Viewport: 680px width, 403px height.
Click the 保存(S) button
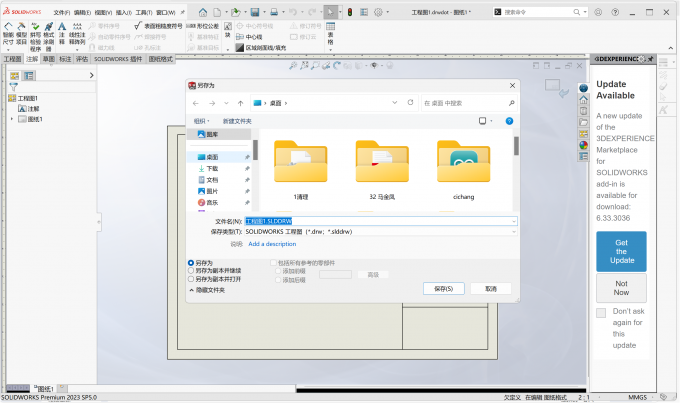coord(443,288)
